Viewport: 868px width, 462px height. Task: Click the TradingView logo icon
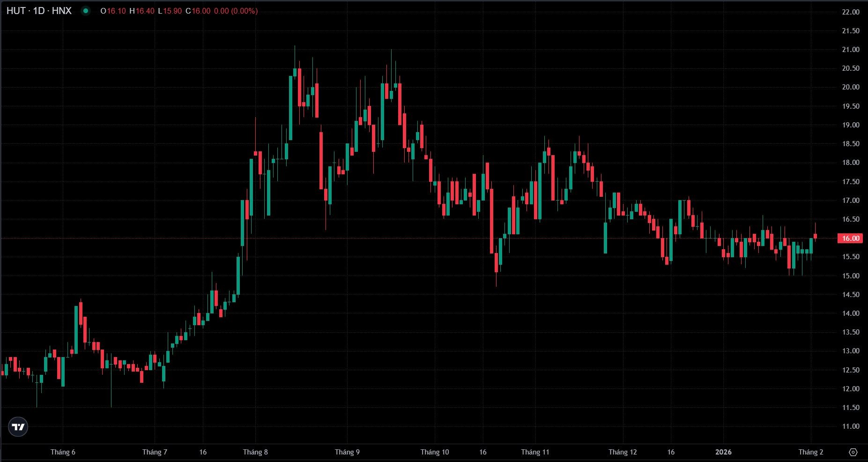[18, 427]
